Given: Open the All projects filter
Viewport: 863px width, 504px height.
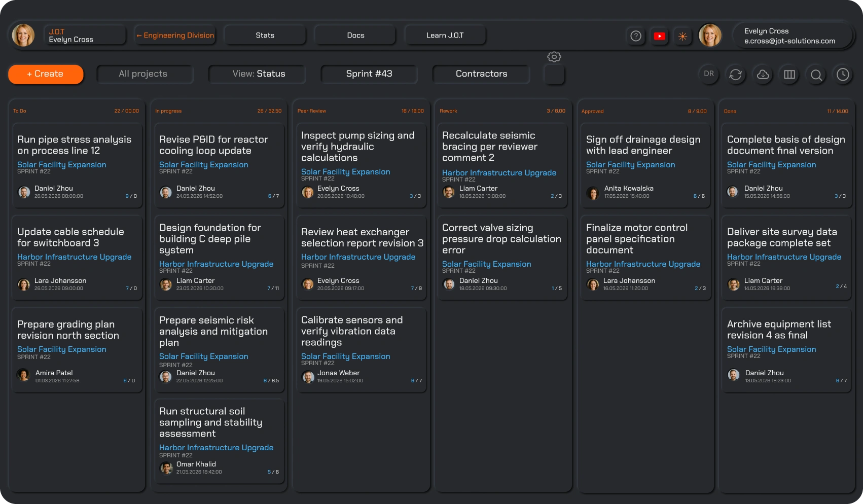Looking at the screenshot, I should tap(145, 74).
